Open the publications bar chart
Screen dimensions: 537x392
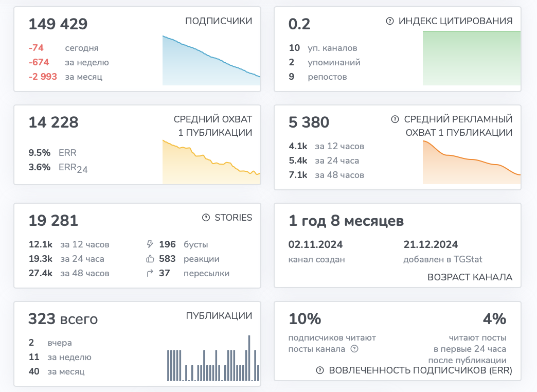point(213,358)
